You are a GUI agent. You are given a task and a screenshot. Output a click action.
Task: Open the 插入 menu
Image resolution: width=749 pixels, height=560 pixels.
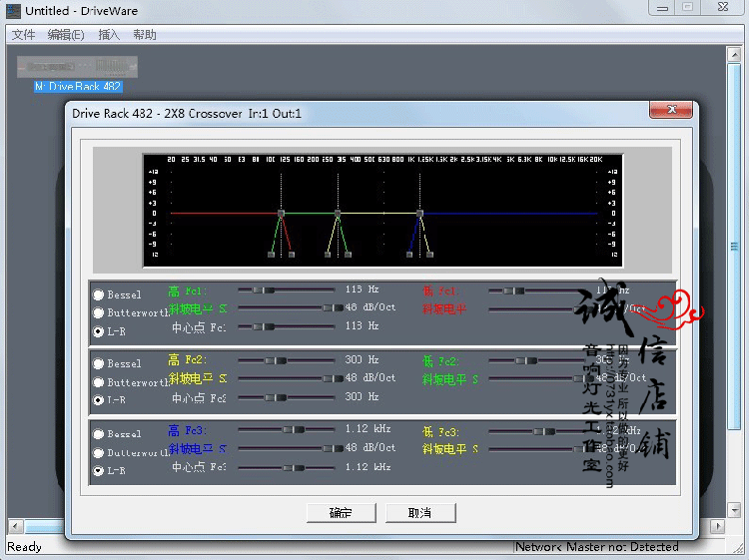[x=109, y=35]
